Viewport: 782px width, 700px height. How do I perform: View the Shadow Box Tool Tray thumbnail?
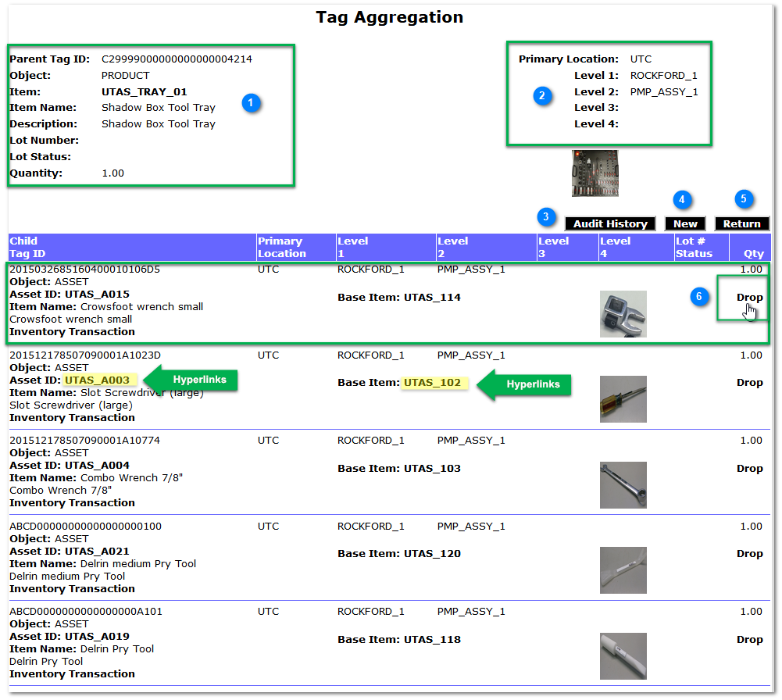click(x=595, y=173)
